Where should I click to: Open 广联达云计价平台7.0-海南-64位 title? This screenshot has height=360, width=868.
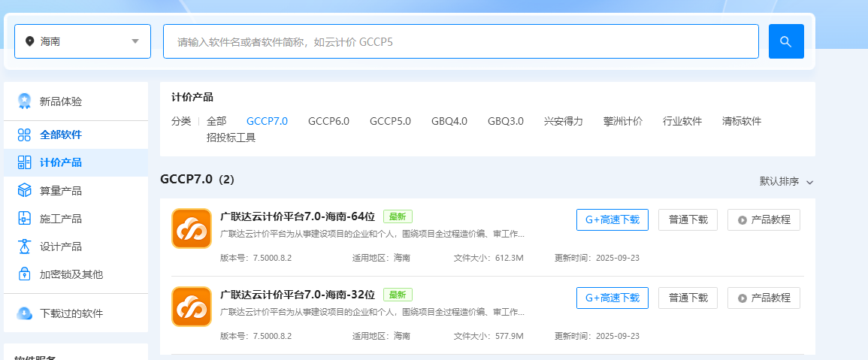click(298, 216)
